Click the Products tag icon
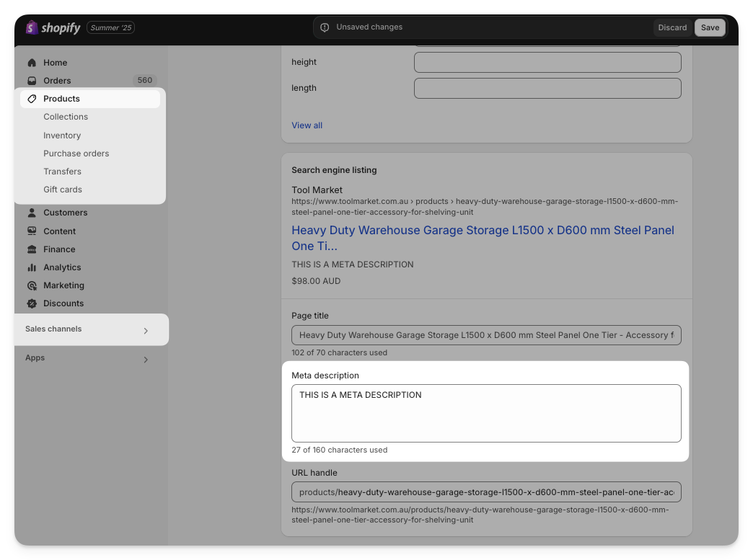 tap(32, 99)
